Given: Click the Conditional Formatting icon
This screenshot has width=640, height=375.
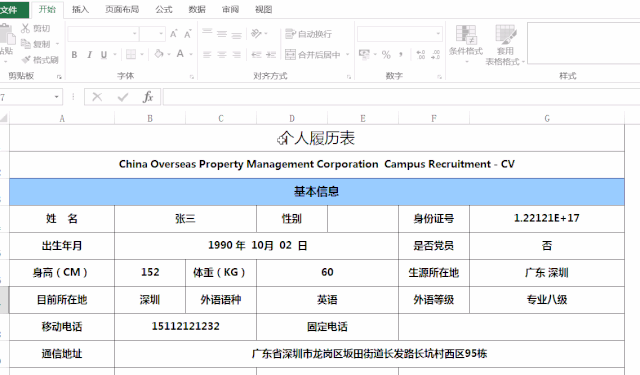Looking at the screenshot, I should [466, 44].
